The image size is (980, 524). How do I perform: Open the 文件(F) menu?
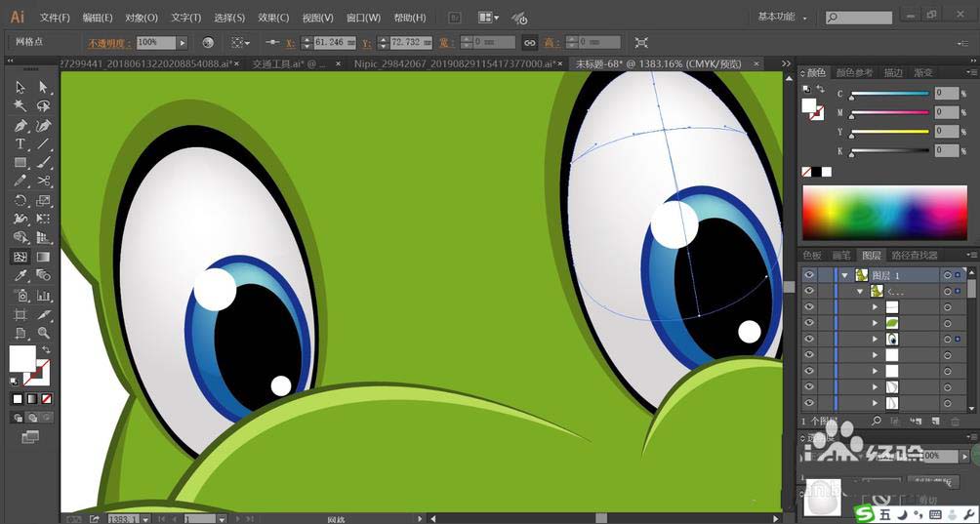(x=55, y=18)
